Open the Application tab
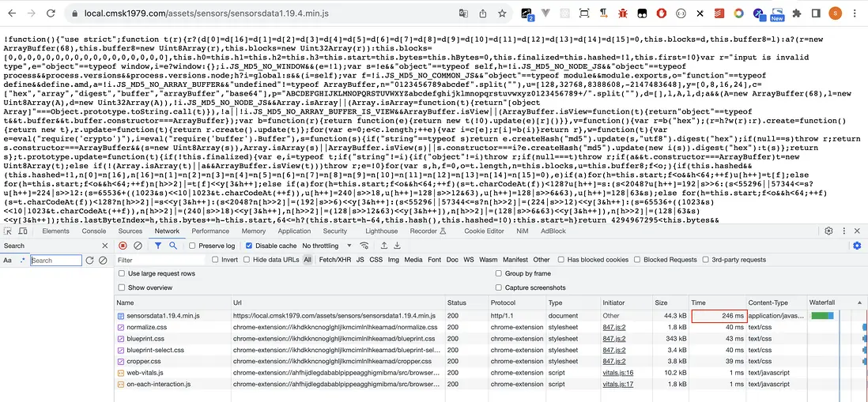Screen dimensions: 868x402 tap(294, 231)
